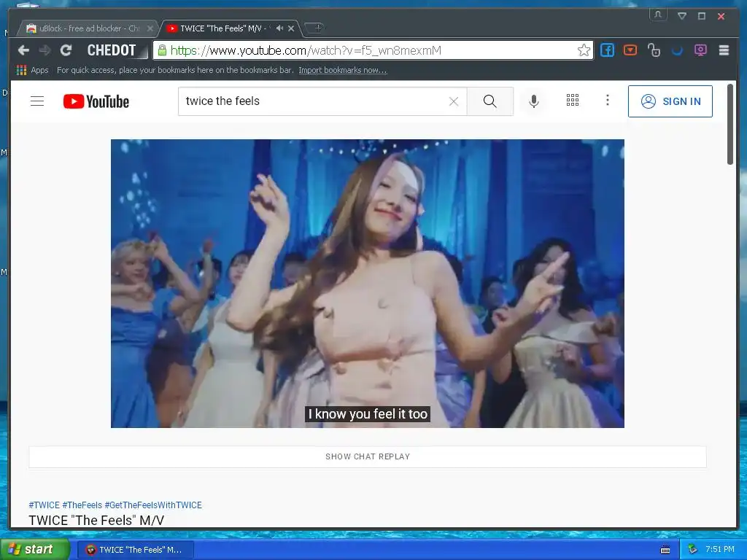The width and height of the screenshot is (747, 560).
Task: Open the Facebook extension icon
Action: click(x=607, y=50)
